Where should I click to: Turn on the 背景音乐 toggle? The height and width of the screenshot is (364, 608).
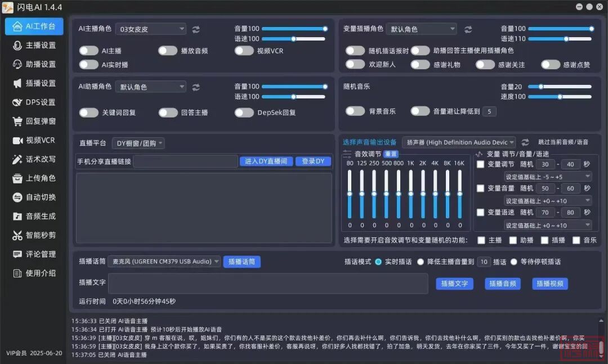coord(355,111)
